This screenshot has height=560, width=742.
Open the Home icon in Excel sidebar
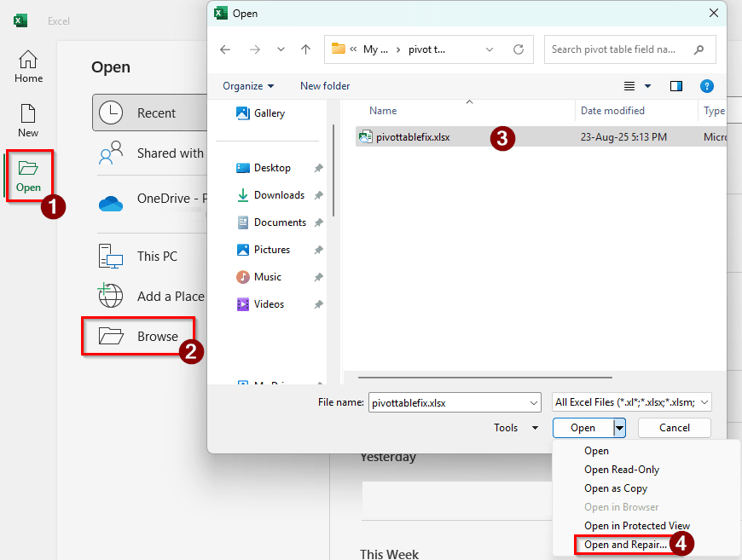28,66
